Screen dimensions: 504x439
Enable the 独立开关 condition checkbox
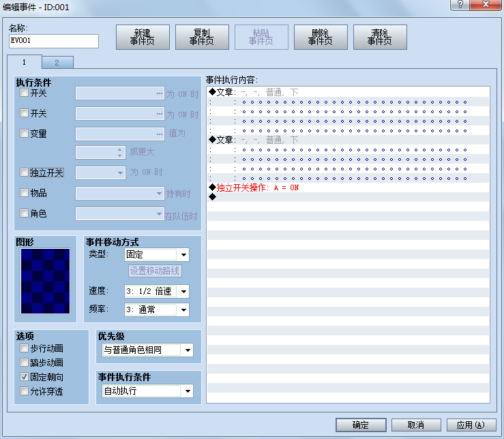24,172
